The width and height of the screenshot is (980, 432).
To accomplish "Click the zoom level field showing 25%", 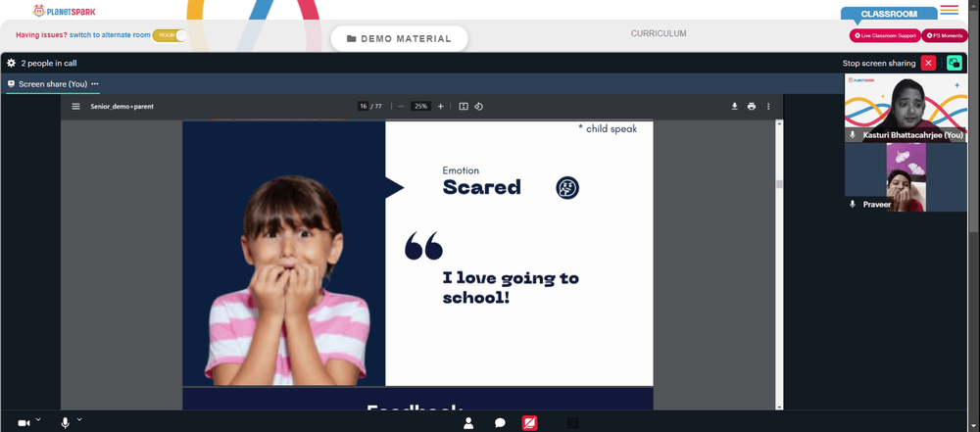I will coord(420,106).
